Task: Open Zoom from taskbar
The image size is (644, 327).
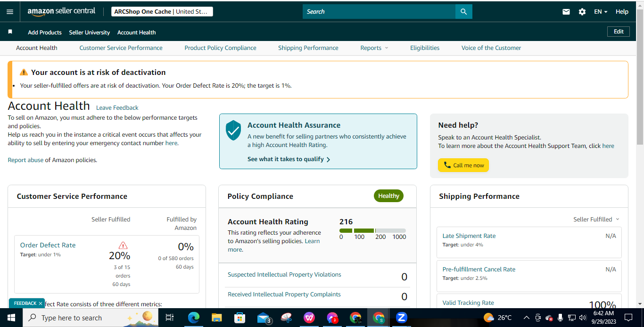Action: tap(402, 318)
